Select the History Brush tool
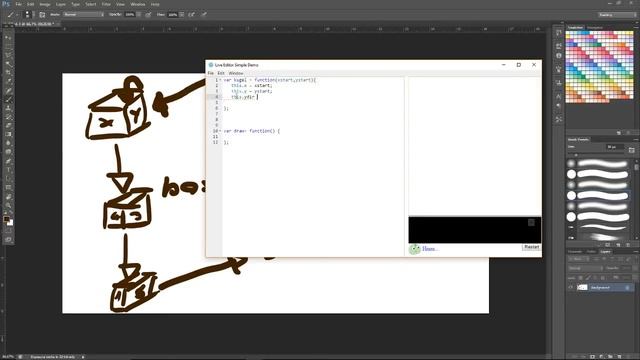Image resolution: width=640 pixels, height=360 pixels. [8, 117]
